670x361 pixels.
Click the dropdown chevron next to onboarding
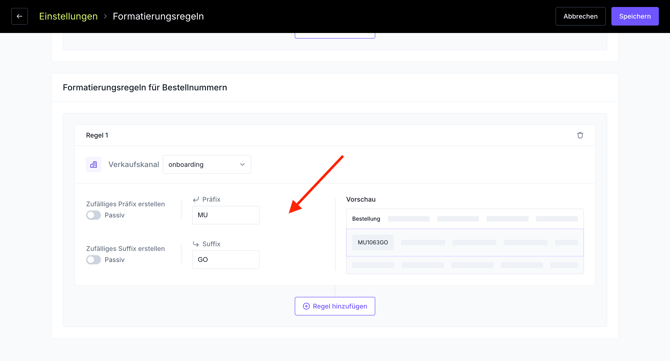click(x=242, y=164)
